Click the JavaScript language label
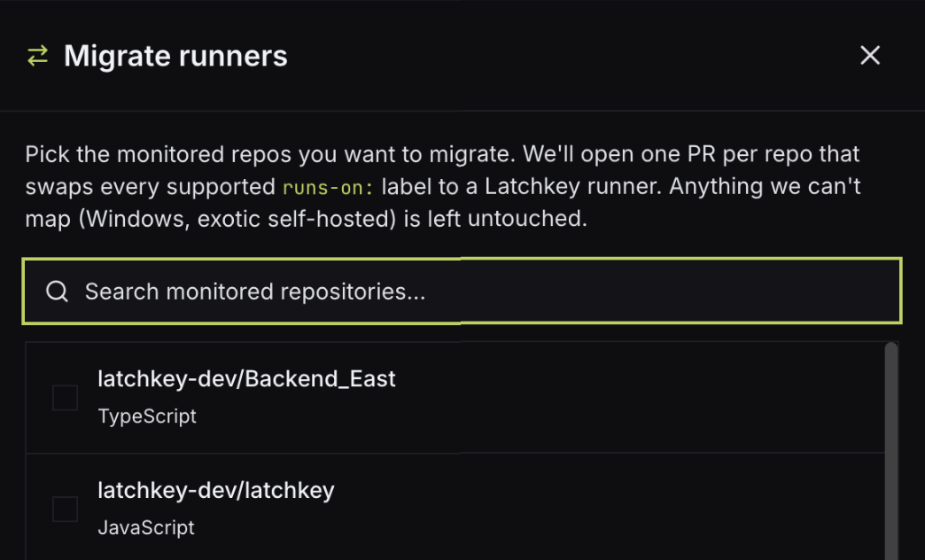 (x=146, y=527)
